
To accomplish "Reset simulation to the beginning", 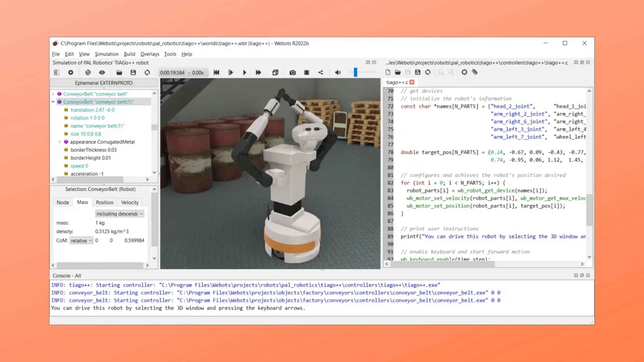I will point(216,72).
